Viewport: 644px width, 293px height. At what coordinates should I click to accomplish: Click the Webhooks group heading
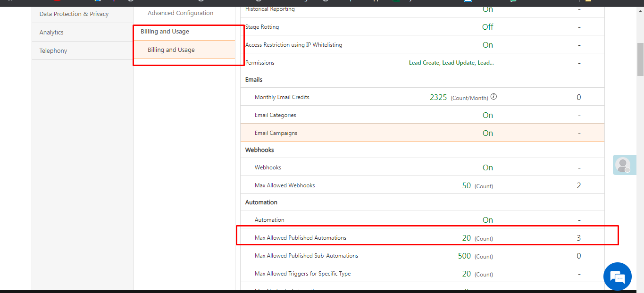259,150
